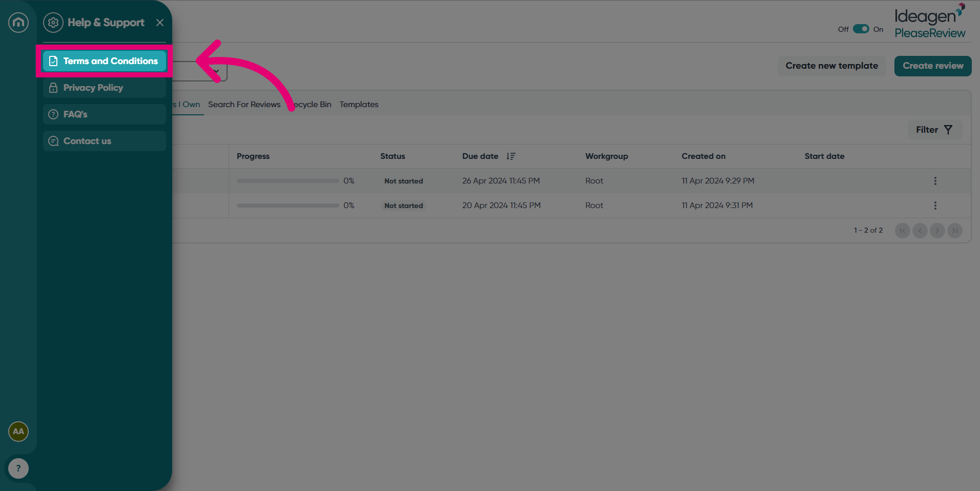This screenshot has width=980, height=491.
Task: Go to first page pagination icon
Action: coord(903,231)
